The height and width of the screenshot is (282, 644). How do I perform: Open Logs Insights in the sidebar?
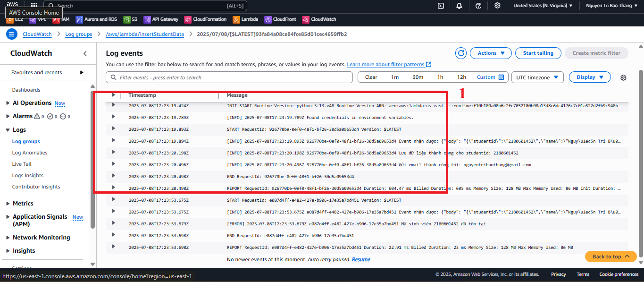tap(28, 175)
